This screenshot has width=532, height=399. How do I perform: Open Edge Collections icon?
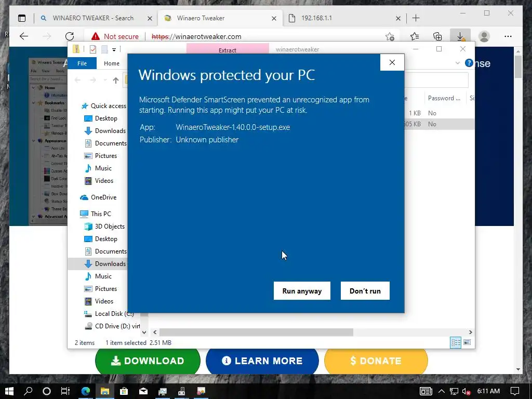coord(437,36)
